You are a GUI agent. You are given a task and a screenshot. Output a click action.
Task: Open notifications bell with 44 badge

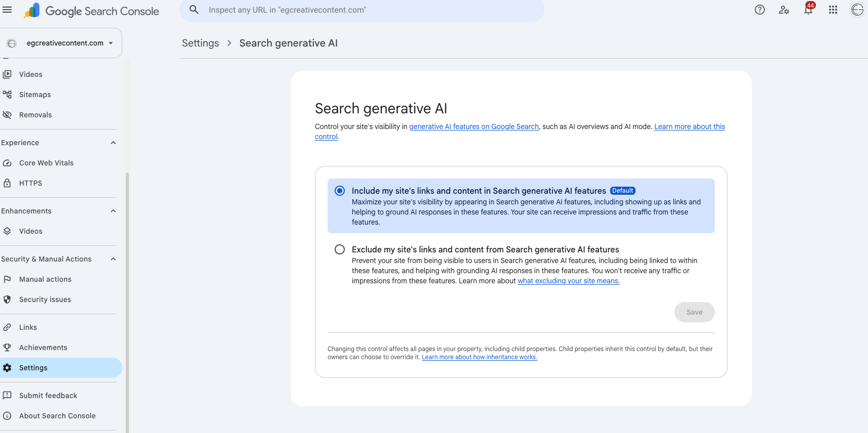pyautogui.click(x=809, y=9)
